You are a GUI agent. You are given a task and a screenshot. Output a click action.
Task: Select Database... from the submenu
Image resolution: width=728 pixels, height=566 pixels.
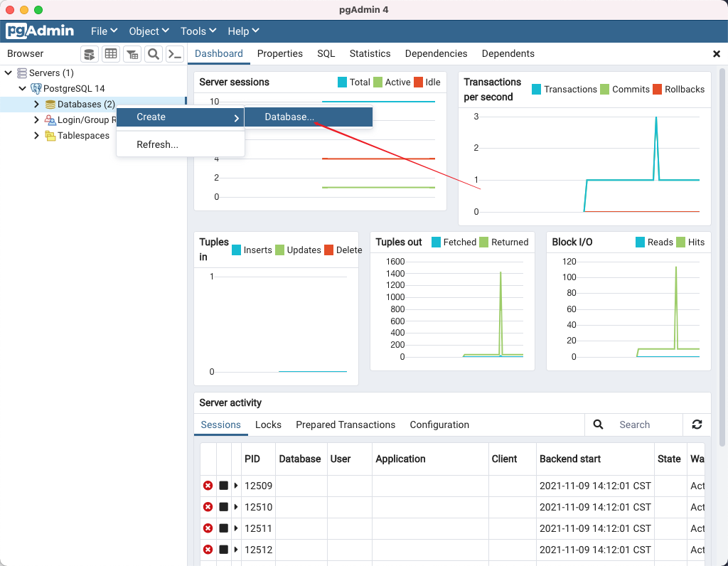point(309,117)
